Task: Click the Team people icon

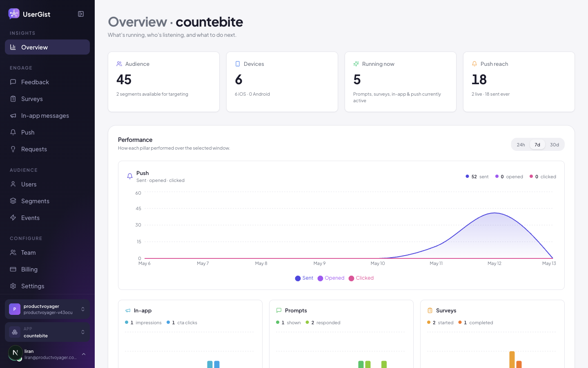Action: click(13, 252)
